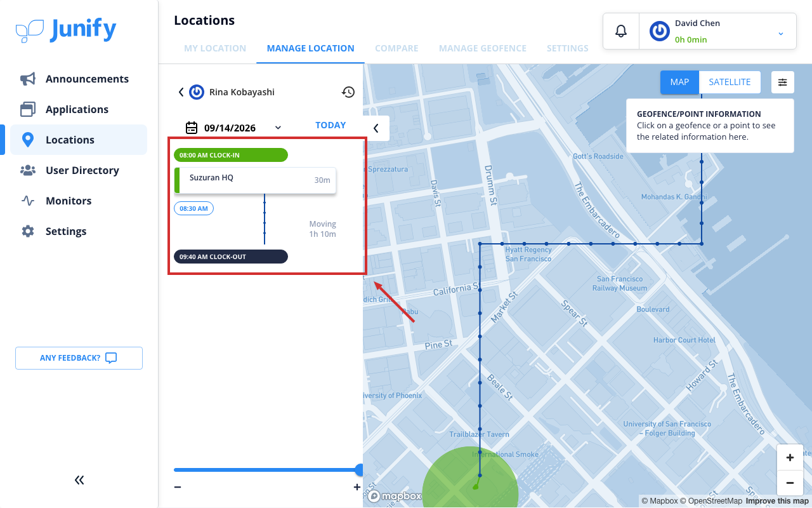Open location history clock icon
The height and width of the screenshot is (508, 812).
(x=348, y=92)
